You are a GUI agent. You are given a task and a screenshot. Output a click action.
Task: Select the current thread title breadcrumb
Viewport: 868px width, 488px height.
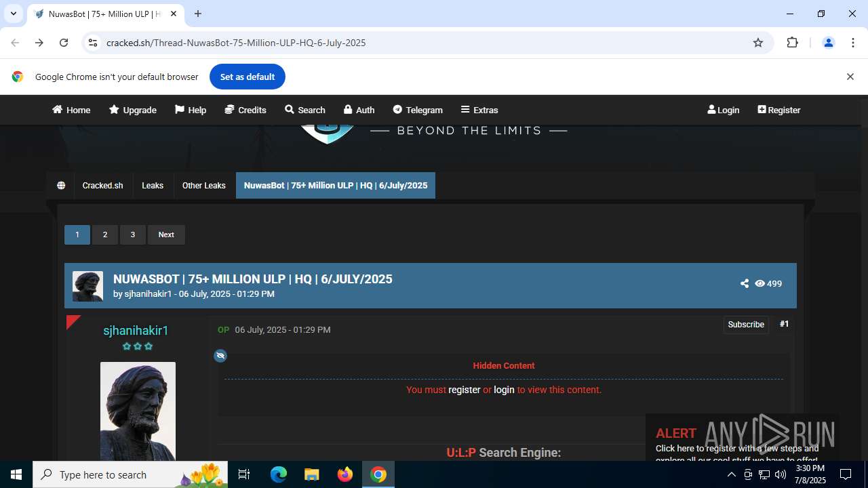[336, 185]
